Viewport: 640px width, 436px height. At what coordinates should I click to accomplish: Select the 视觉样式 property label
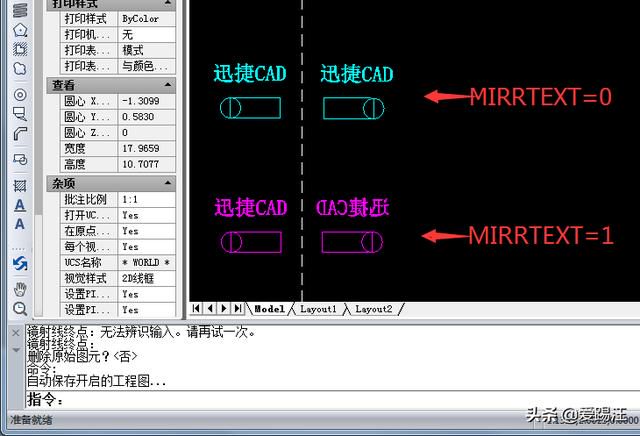click(89, 278)
